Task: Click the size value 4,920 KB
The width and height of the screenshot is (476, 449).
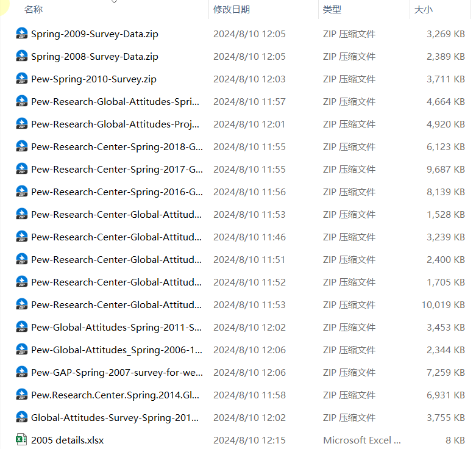Action: [x=446, y=124]
